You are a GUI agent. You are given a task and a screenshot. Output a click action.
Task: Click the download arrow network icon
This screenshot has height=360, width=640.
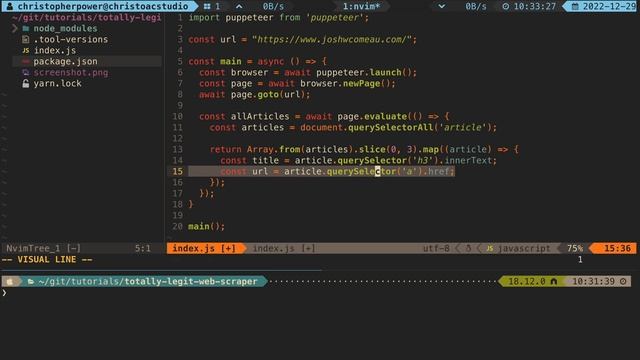[x=442, y=6]
